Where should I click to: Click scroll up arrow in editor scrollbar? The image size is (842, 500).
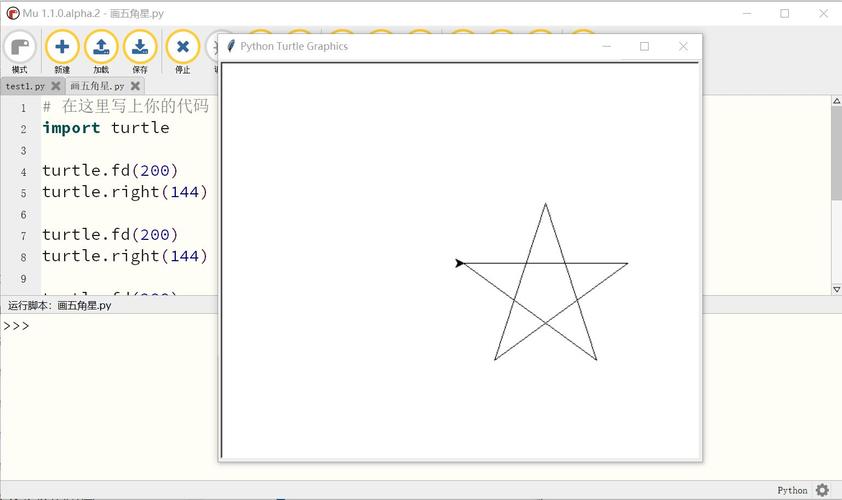(837, 101)
